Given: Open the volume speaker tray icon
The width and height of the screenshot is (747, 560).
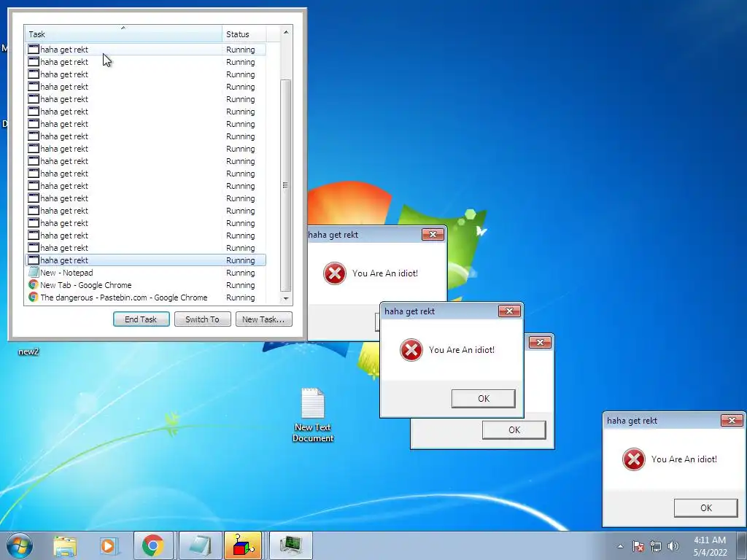Looking at the screenshot, I should [673, 546].
